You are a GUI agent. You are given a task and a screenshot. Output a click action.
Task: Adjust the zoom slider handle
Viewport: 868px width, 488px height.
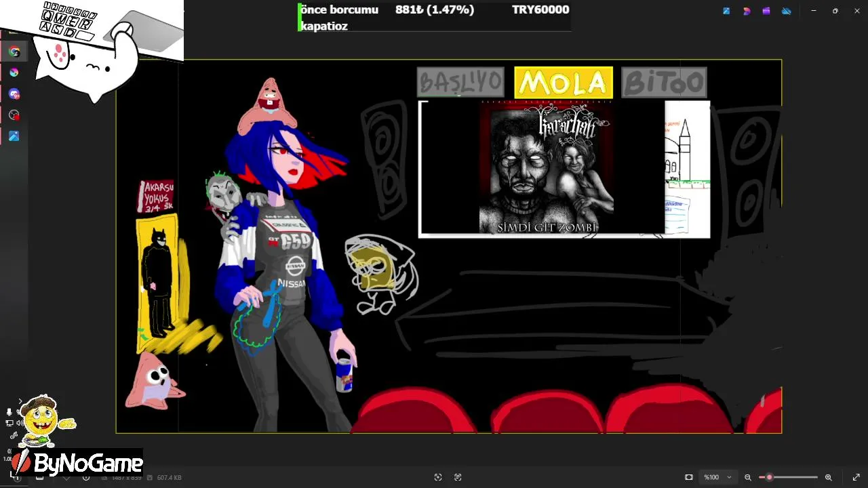tap(769, 477)
